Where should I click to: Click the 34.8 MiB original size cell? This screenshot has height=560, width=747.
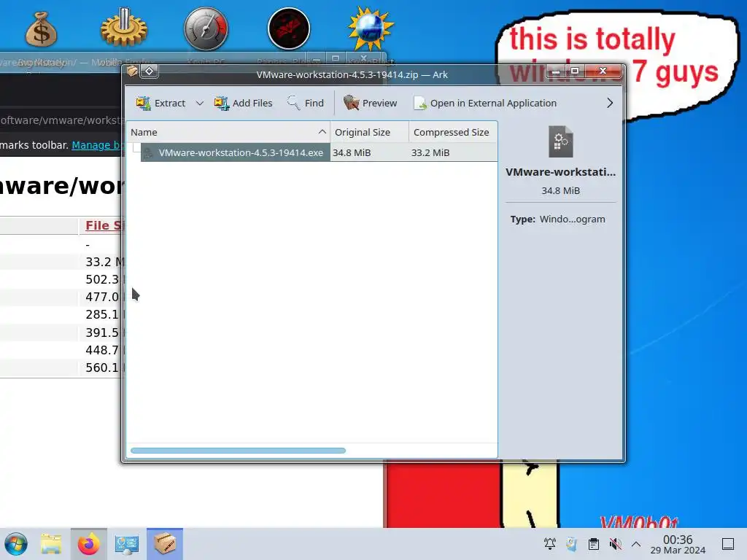[352, 152]
